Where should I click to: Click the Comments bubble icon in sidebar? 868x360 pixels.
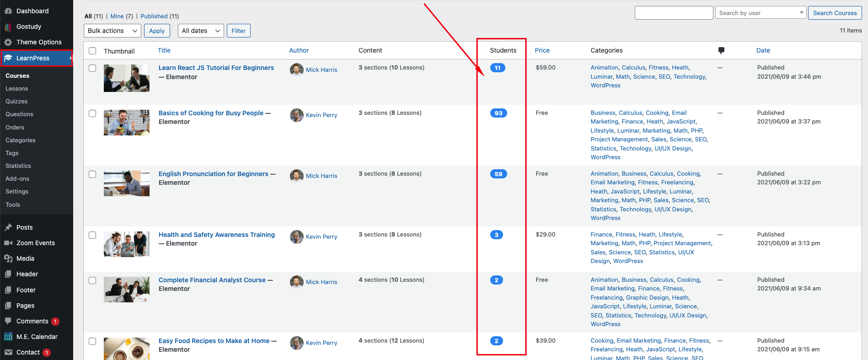click(8, 321)
